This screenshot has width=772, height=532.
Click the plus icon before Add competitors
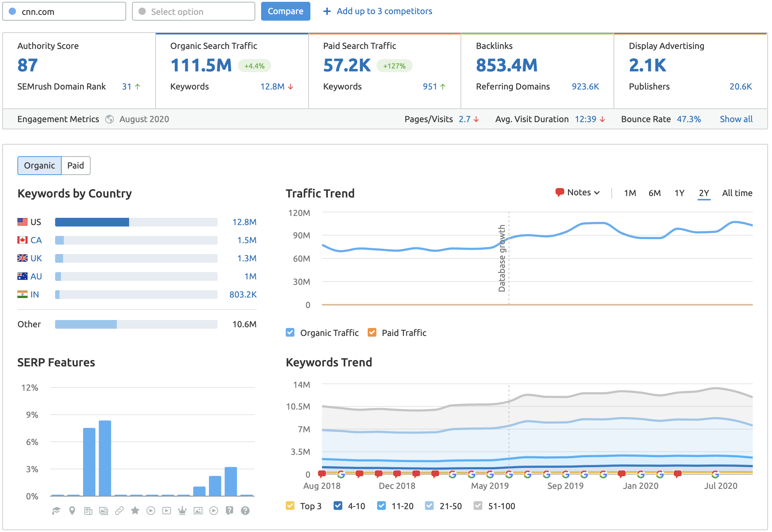coord(327,11)
